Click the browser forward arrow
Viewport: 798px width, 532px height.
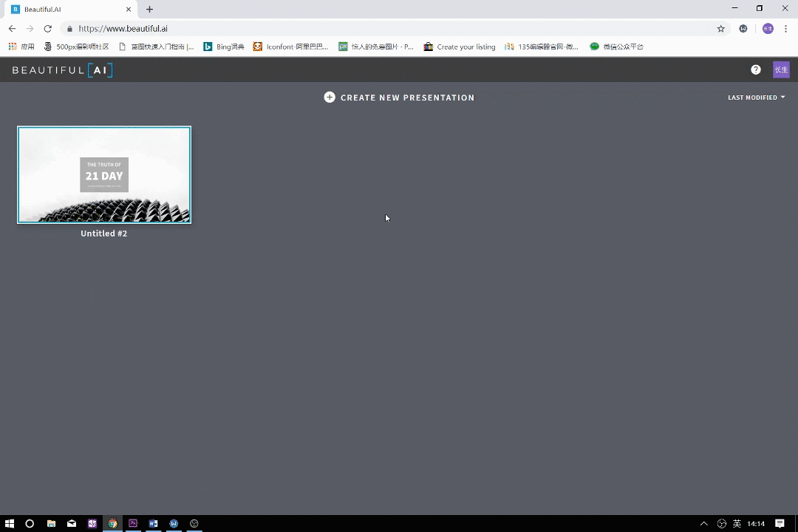click(30, 29)
